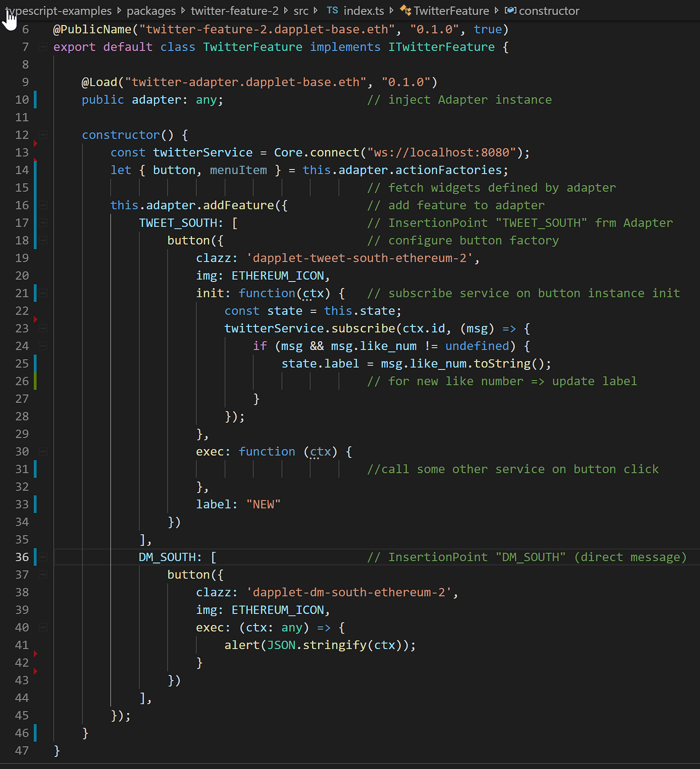Click the red marker next to line 41

coord(35,653)
